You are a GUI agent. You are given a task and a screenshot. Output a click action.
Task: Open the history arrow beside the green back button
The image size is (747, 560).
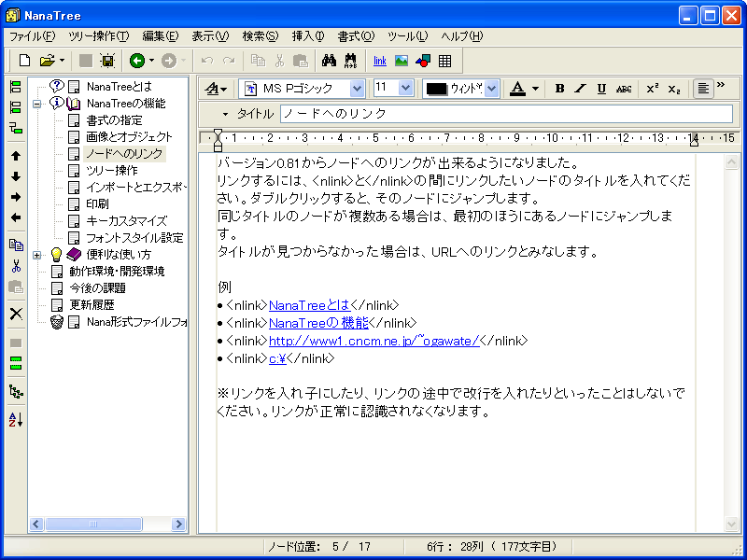(152, 61)
